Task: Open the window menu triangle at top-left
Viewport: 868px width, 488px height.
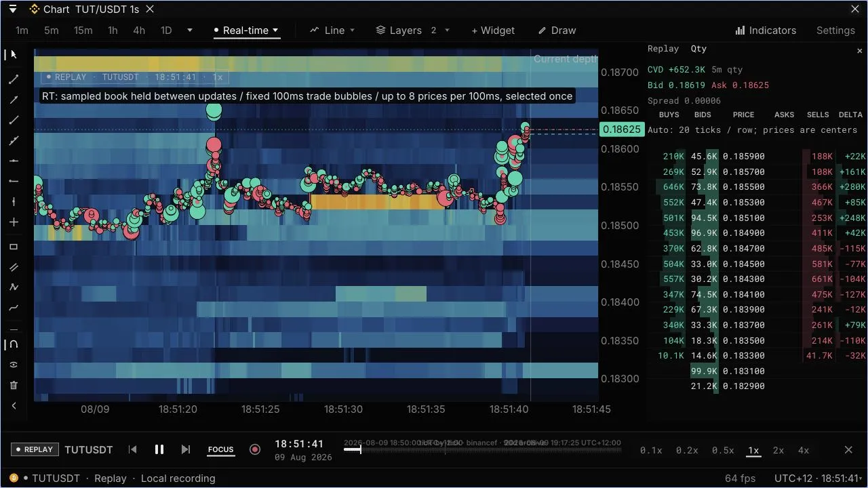Action: [12, 9]
